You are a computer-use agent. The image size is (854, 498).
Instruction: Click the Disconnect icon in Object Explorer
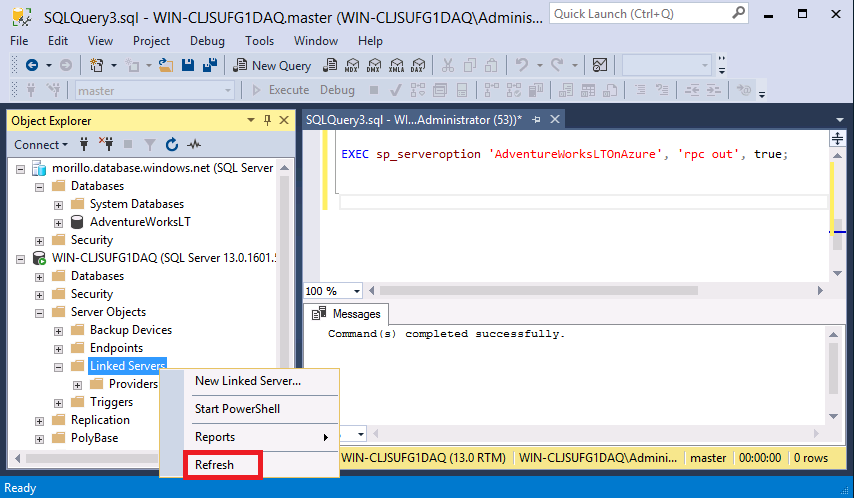106,144
